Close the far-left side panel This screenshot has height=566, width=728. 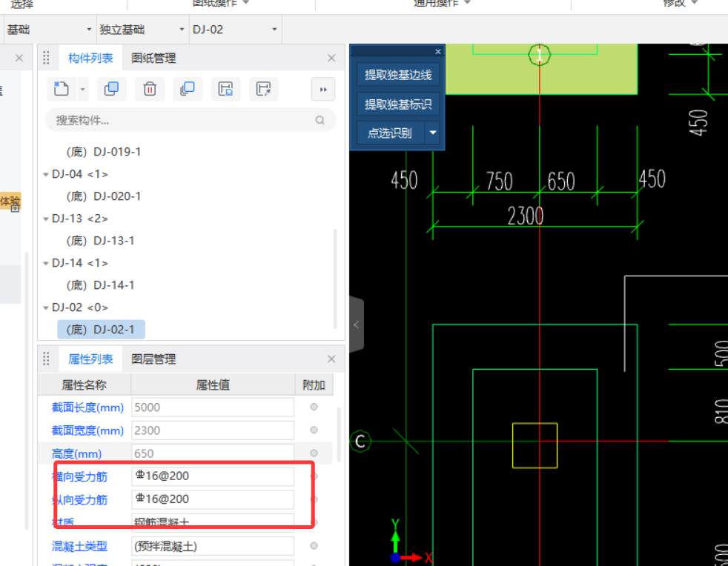pos(19,58)
